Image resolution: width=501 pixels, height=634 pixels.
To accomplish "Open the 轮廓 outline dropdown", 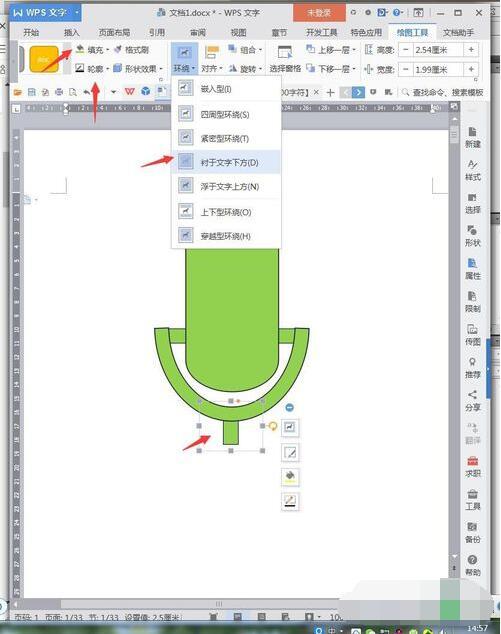I will click(x=93, y=69).
